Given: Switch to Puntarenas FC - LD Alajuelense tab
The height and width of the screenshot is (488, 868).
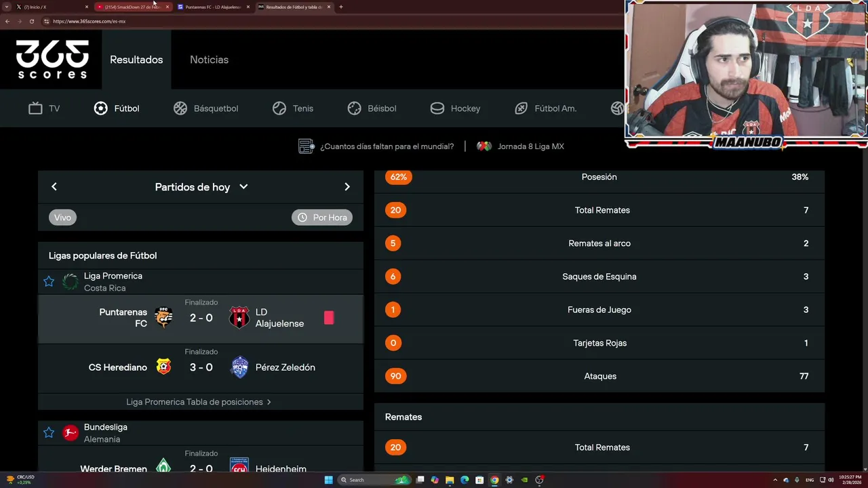Looking at the screenshot, I should (213, 7).
